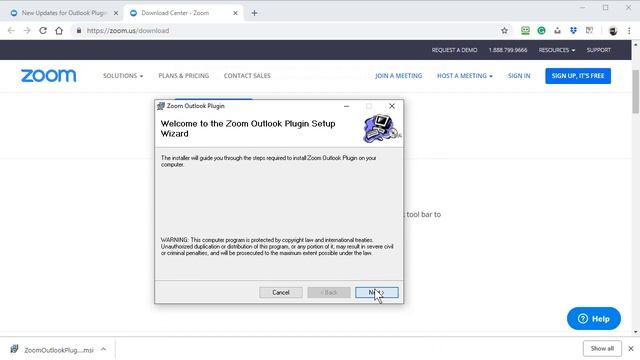Switch to New Updates for Outlook Plugin tab

tap(63, 13)
